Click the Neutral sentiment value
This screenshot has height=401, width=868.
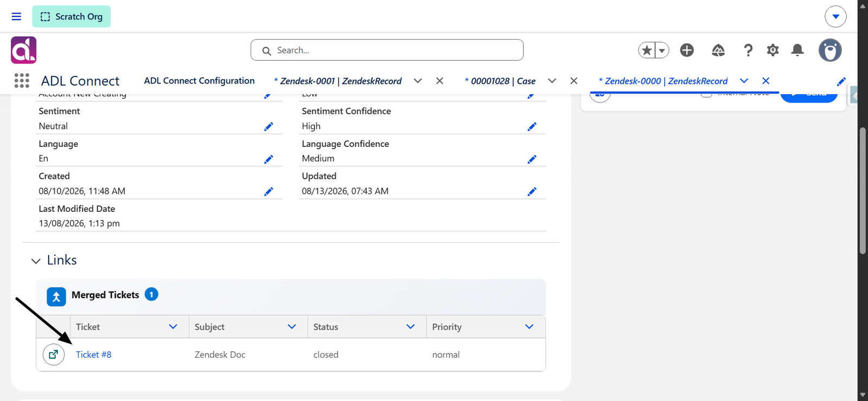click(53, 126)
